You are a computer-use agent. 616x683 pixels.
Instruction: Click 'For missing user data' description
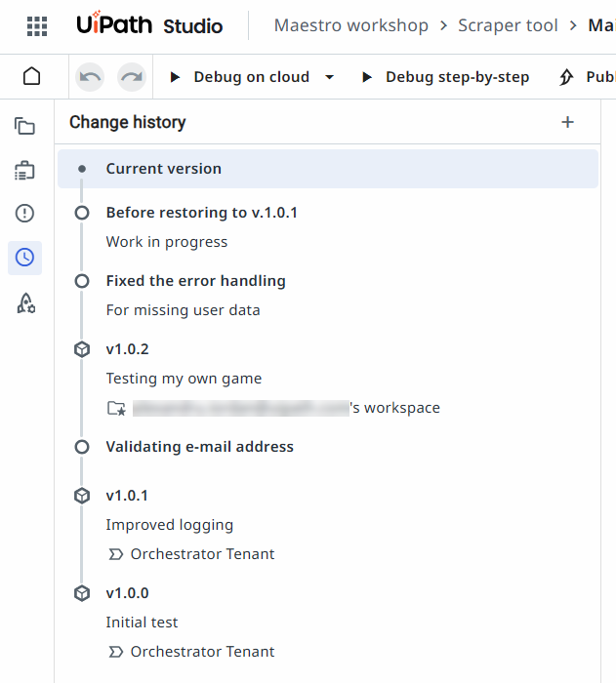184,310
